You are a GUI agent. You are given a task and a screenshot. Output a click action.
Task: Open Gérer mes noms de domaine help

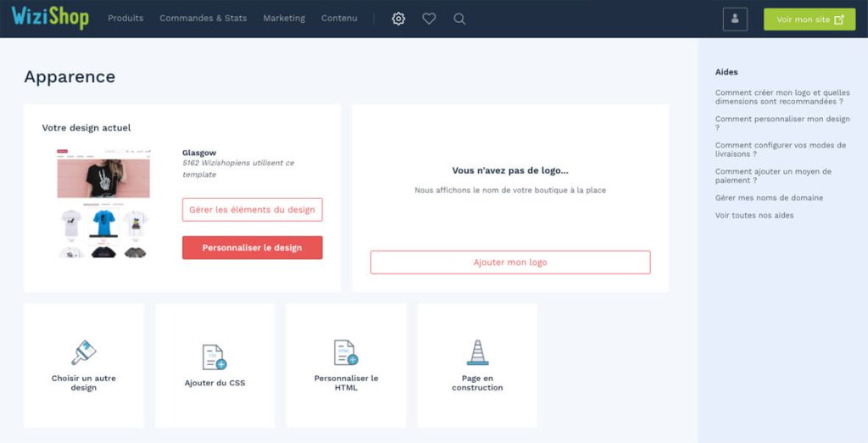(769, 197)
